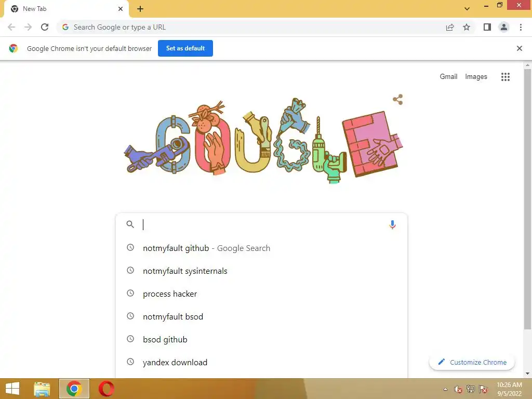Open the network tray icon
The width and height of the screenshot is (532, 399).
471,389
